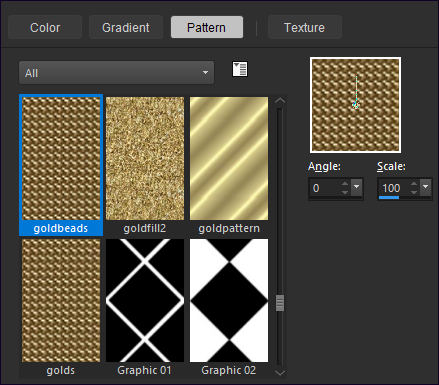Decrease the Angle value with down arrow

(x=345, y=193)
